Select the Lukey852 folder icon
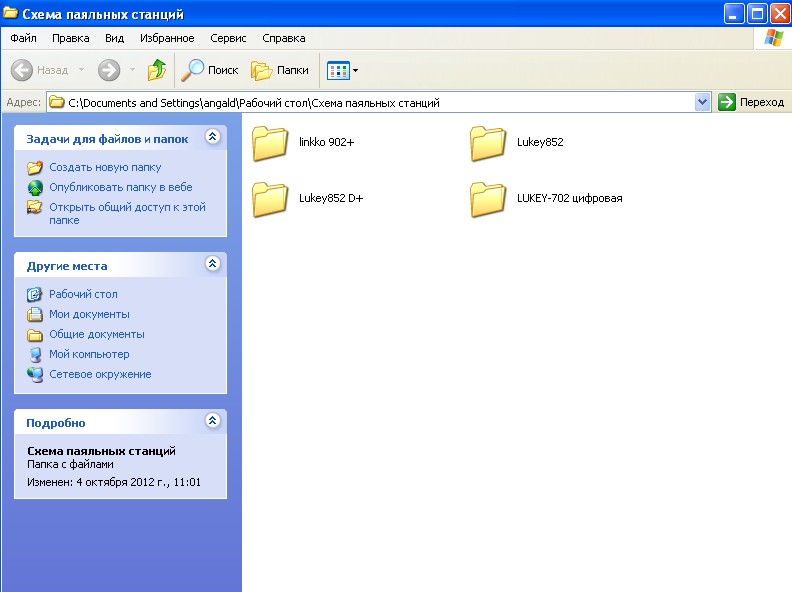 click(x=488, y=143)
